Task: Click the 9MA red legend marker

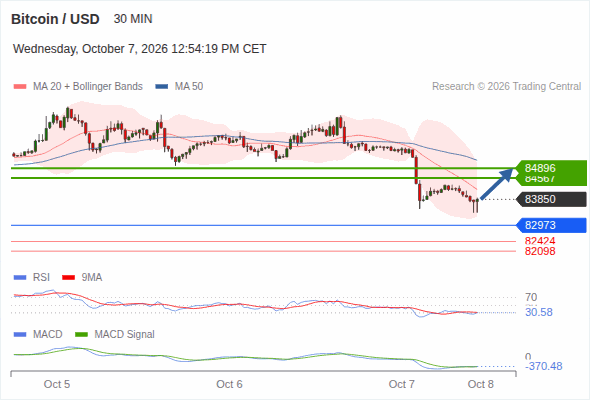Action: coord(68,278)
